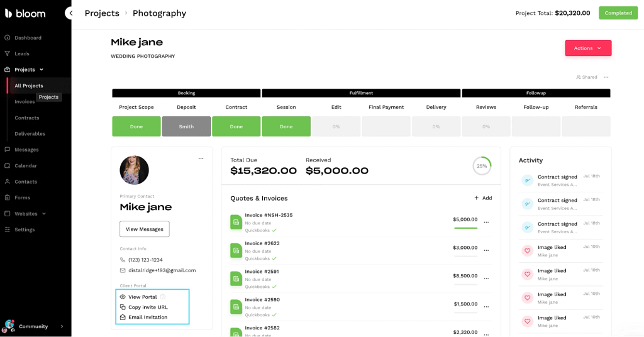
Task: Open Invoice #NSH-2535
Action: [x=269, y=215]
